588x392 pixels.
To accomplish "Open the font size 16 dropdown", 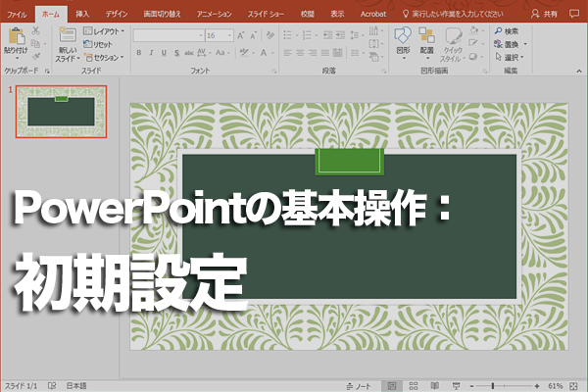I will pyautogui.click(x=230, y=35).
